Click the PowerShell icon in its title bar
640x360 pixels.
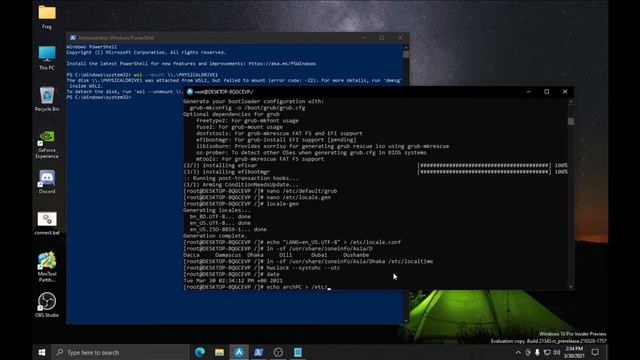(73, 38)
